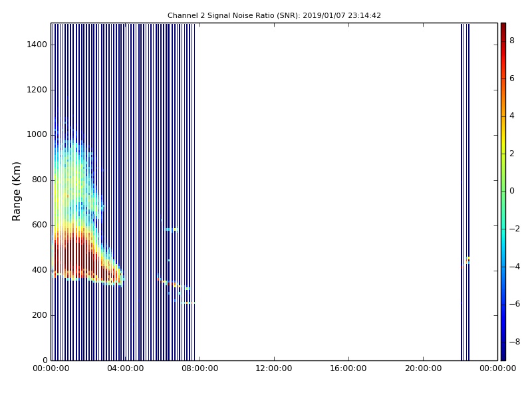
Task: Click the colorbar label 4
Action: 512,116
